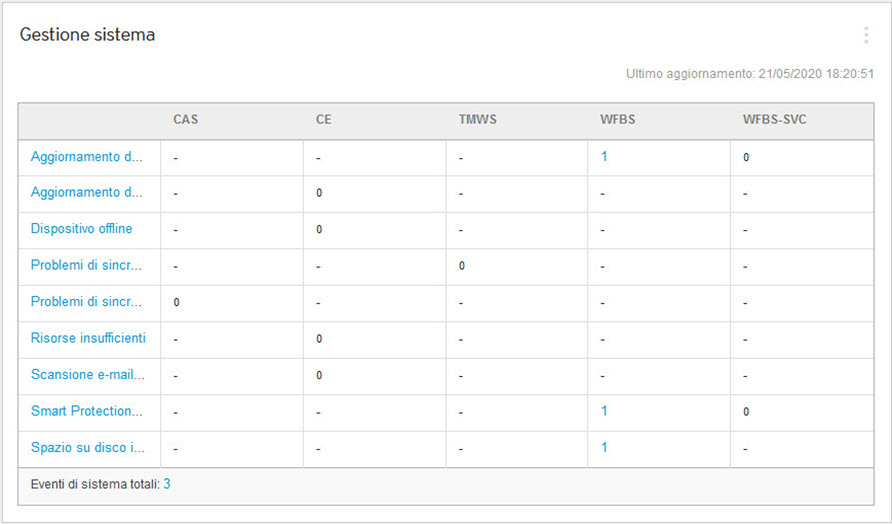Click WFBS-SVC value 0 in Smart Protection row
The height and width of the screenshot is (524, 892).
pos(746,412)
